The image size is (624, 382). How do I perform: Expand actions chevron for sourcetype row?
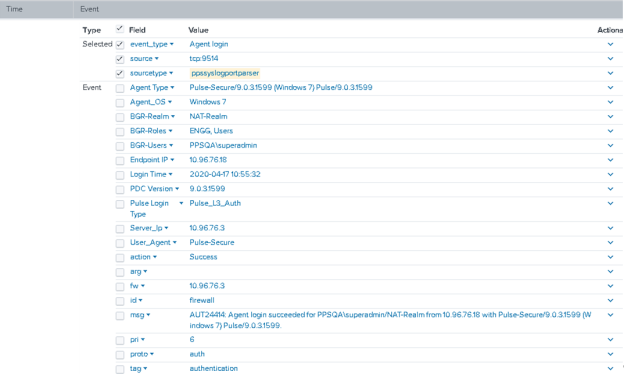tap(610, 73)
